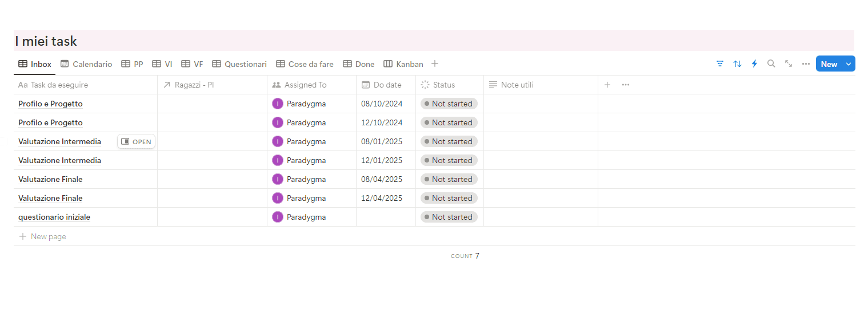Change status for the 08/10/2024 row
This screenshot has width=868, height=317.
[x=449, y=104]
